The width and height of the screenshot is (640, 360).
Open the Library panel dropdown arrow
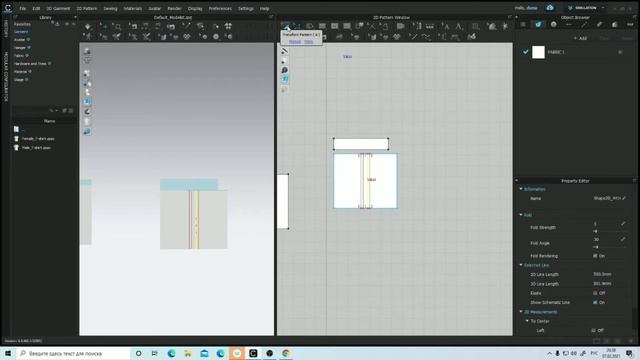(75, 18)
